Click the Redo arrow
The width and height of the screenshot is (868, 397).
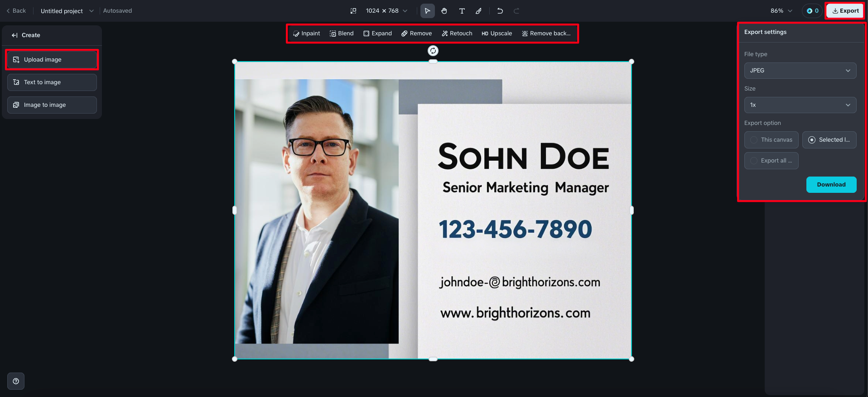(x=516, y=11)
